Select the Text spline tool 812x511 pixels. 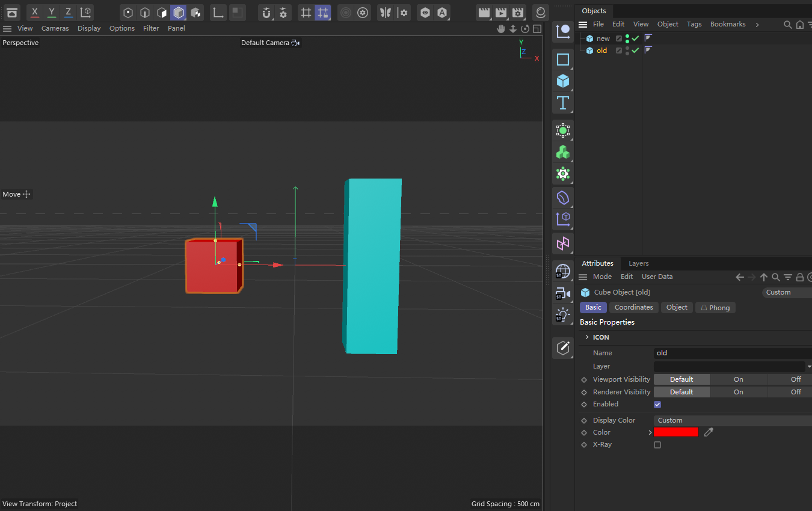[563, 103]
